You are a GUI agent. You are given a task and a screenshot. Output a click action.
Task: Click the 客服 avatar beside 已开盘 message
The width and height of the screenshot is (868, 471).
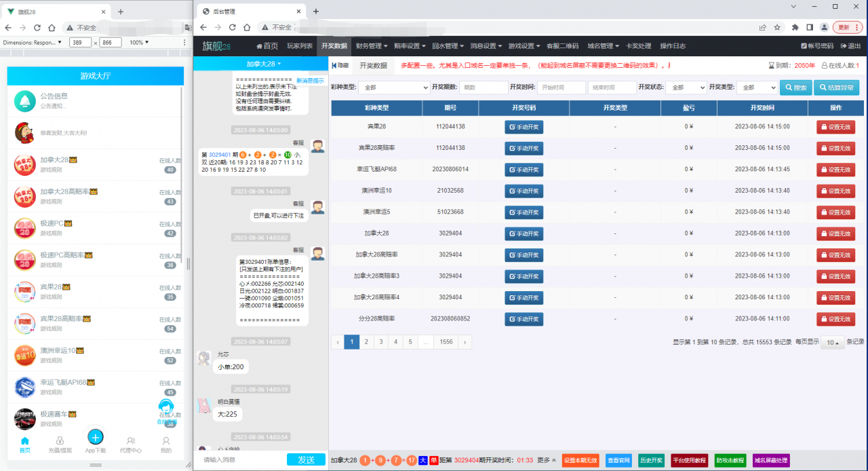tap(317, 208)
